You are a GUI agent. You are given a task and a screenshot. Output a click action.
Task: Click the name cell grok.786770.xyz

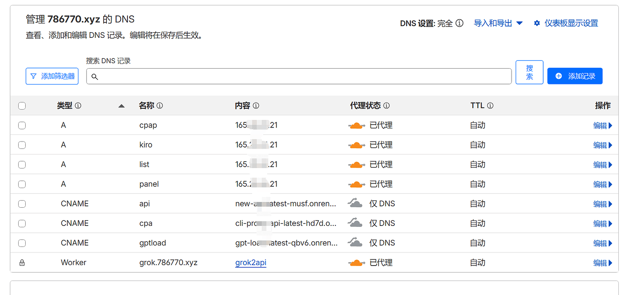[168, 263]
